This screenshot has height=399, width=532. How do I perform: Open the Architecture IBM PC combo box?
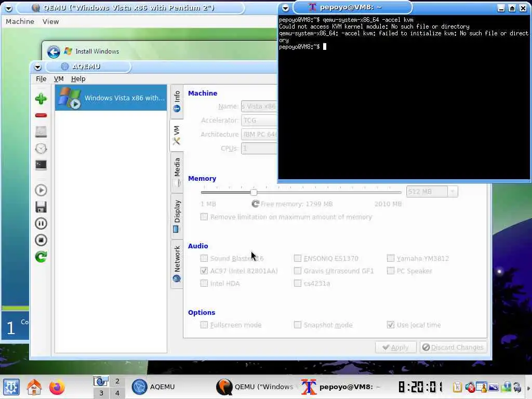[259, 135]
